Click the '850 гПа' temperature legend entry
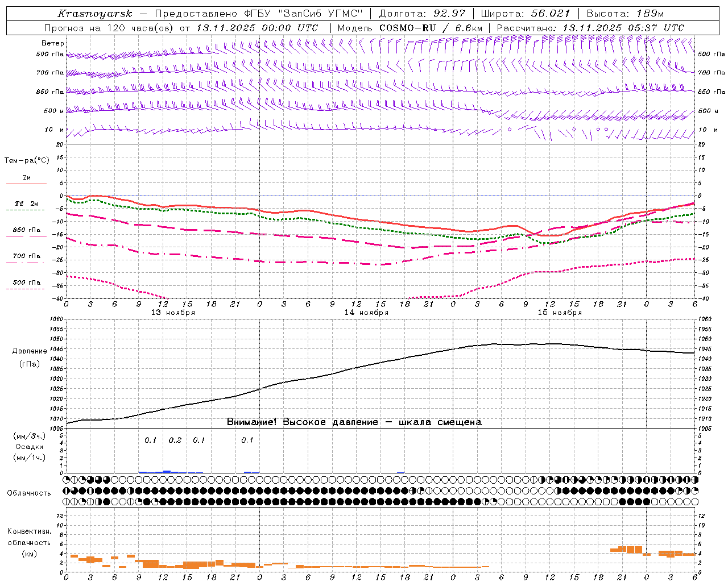The image size is (728, 582). click(x=27, y=230)
